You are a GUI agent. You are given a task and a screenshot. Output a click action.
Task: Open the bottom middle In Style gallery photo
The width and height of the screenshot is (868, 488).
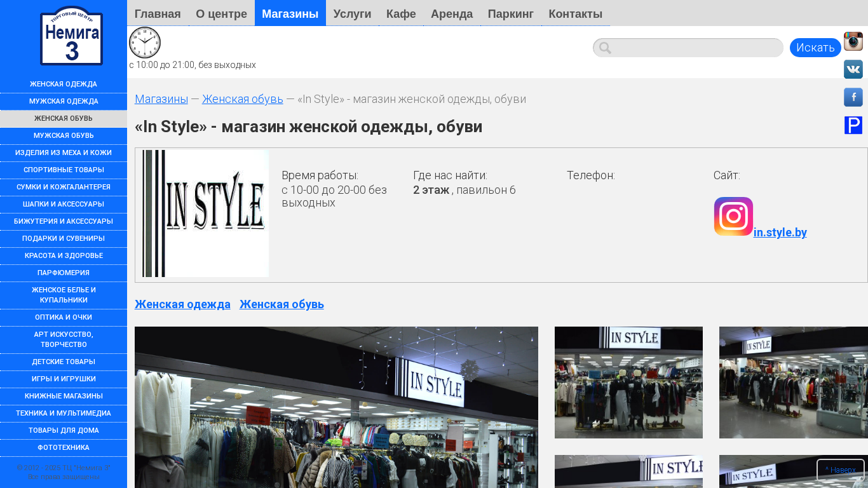628,471
